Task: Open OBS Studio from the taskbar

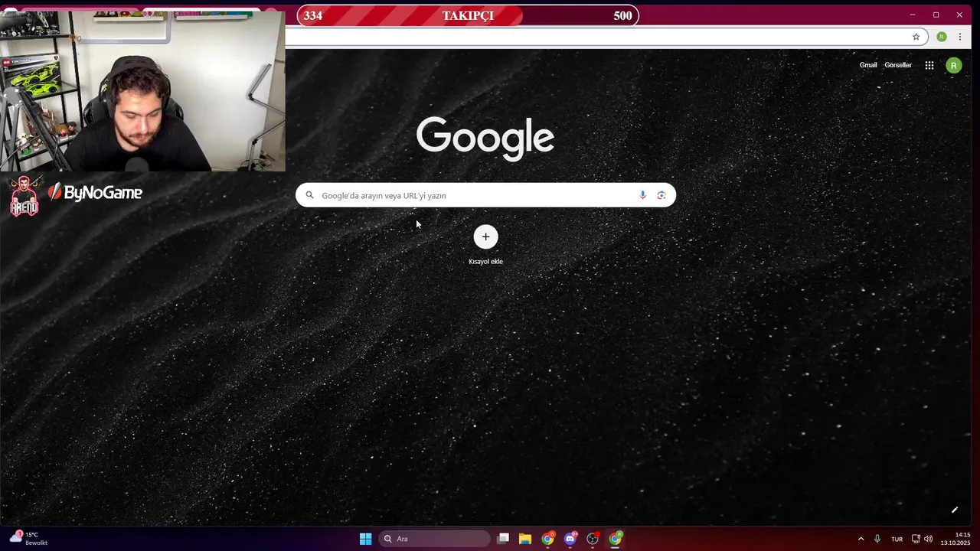Action: pyautogui.click(x=593, y=539)
